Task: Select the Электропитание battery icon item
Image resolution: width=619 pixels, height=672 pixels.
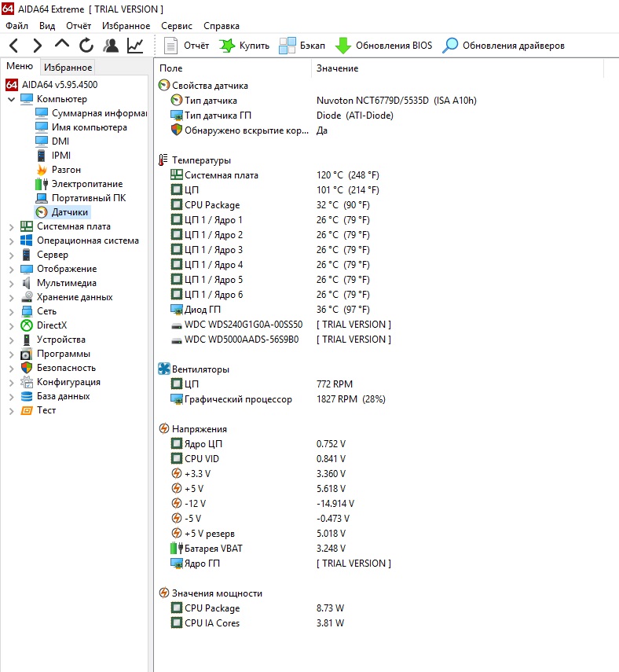Action: [79, 184]
